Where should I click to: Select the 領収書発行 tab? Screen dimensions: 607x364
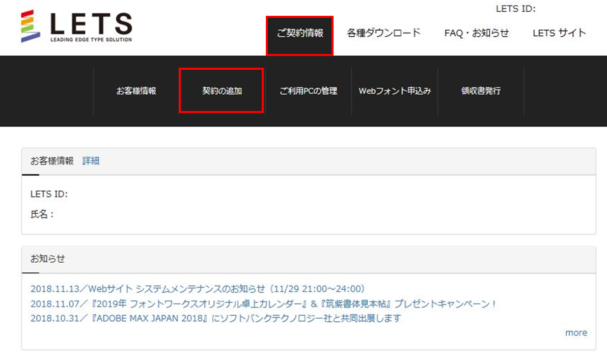coord(480,91)
